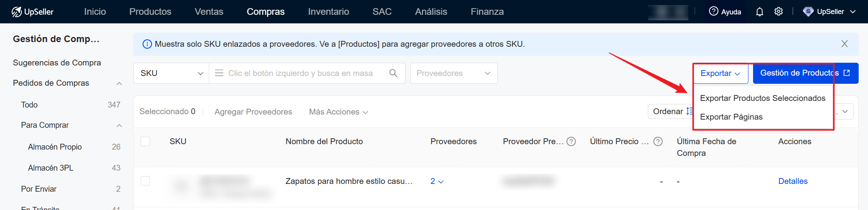The width and height of the screenshot is (868, 210).
Task: Go to Inicio tab
Action: pos(95,12)
